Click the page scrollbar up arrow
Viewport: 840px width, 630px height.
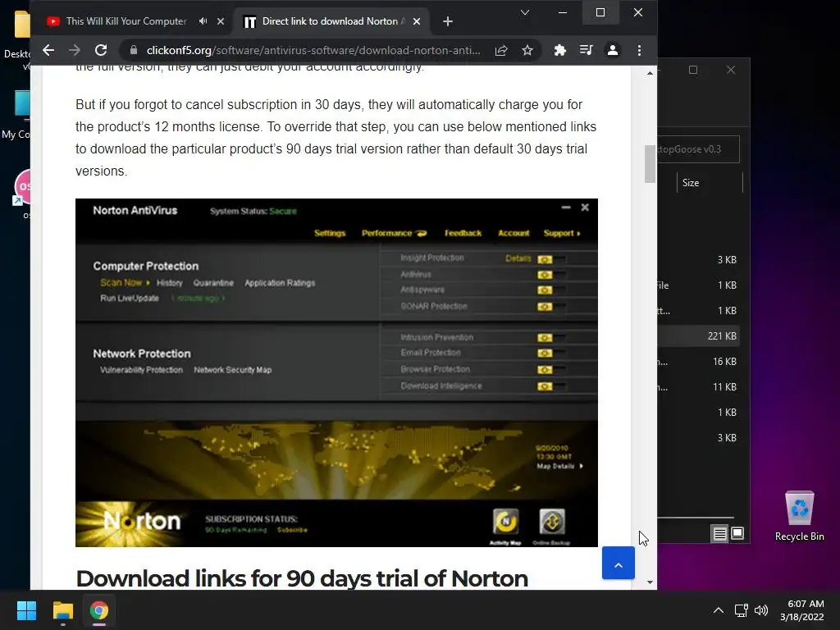point(650,73)
